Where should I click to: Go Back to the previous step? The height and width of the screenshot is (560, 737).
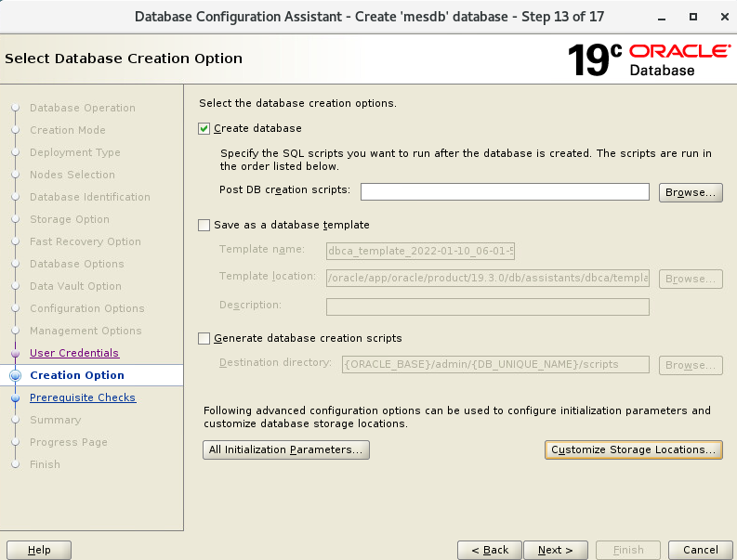point(489,550)
